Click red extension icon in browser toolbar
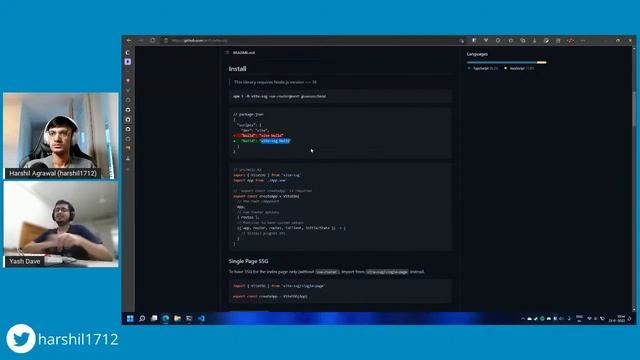This screenshot has height=360, width=640. point(570,40)
